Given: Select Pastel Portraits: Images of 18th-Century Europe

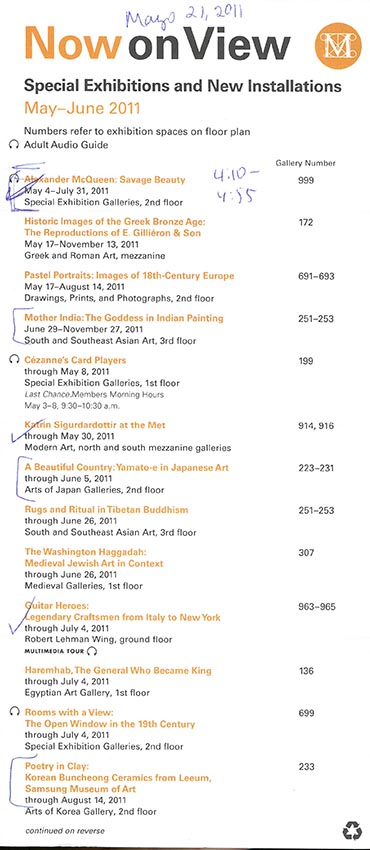Looking at the screenshot, I should click(x=129, y=276).
